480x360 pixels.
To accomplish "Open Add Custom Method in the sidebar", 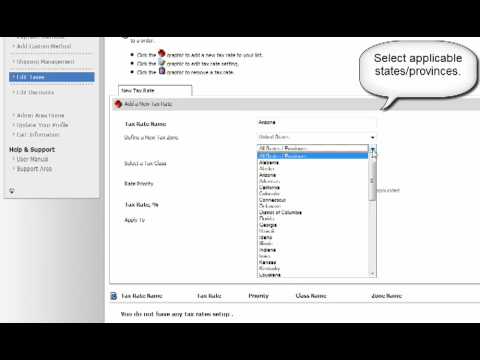I will coord(44,46).
